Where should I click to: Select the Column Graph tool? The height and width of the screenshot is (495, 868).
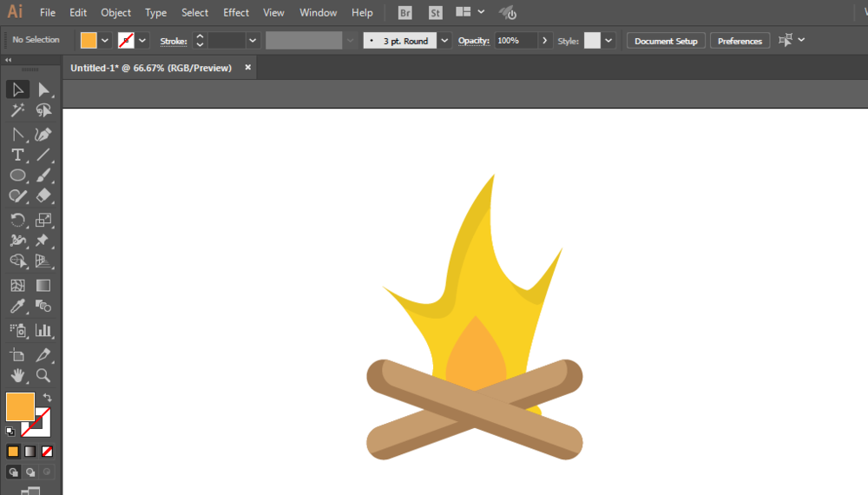pyautogui.click(x=43, y=331)
